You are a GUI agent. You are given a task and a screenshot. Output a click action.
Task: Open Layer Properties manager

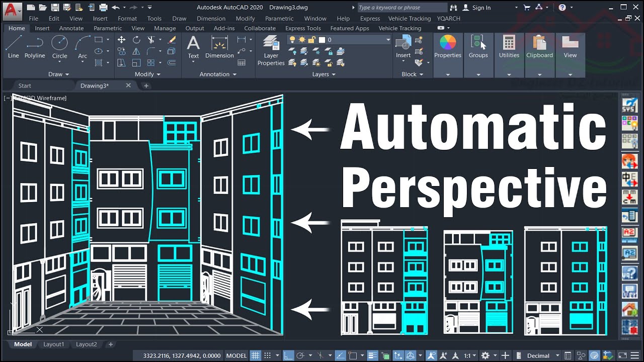(271, 50)
